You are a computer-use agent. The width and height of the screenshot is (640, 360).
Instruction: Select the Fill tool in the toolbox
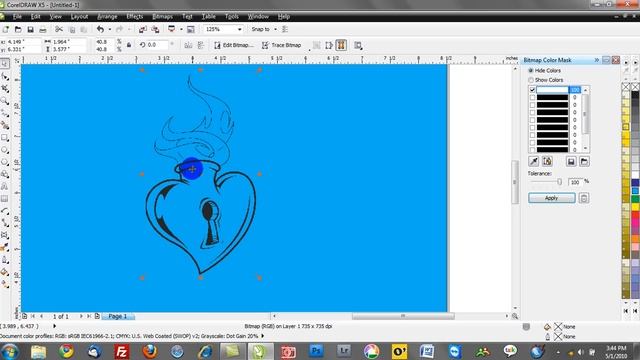pos(5,272)
